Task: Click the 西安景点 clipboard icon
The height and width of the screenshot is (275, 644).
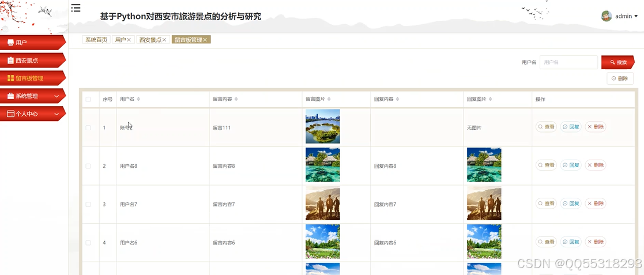Action: tap(11, 61)
